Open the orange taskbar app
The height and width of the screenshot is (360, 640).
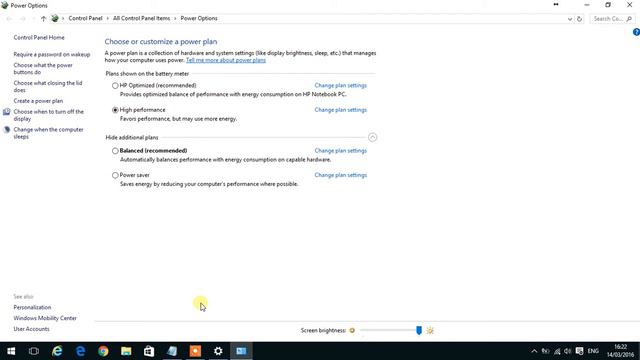click(195, 351)
